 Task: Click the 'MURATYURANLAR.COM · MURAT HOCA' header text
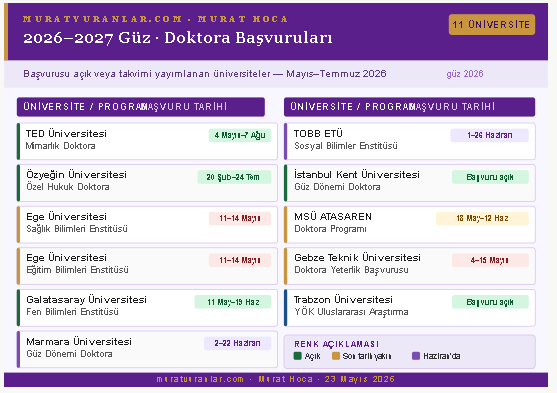pyautogui.click(x=155, y=19)
